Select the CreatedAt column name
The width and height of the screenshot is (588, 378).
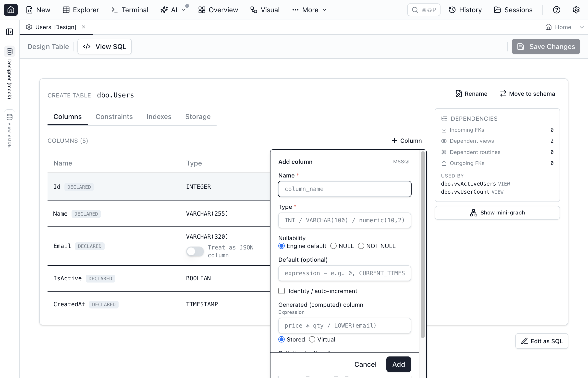[69, 304]
